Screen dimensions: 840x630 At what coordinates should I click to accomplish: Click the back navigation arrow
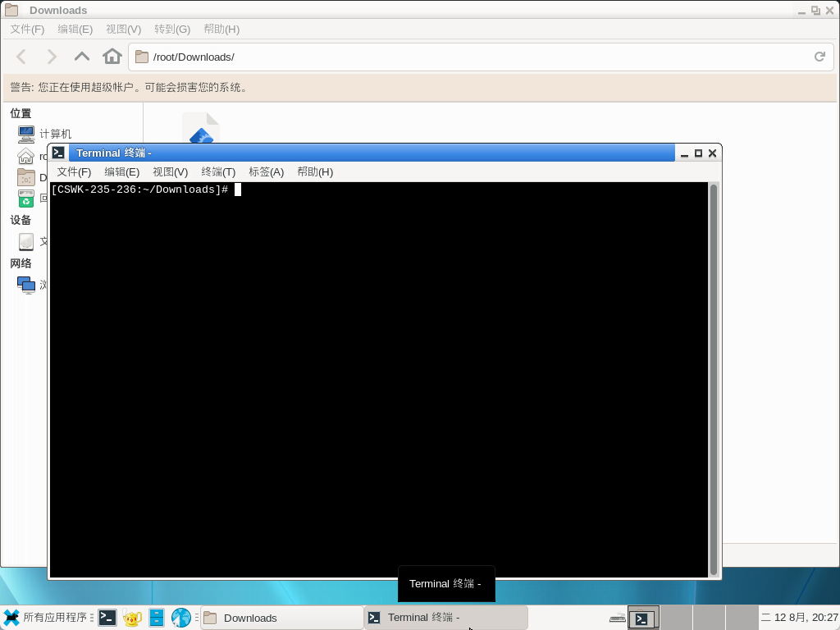point(22,57)
